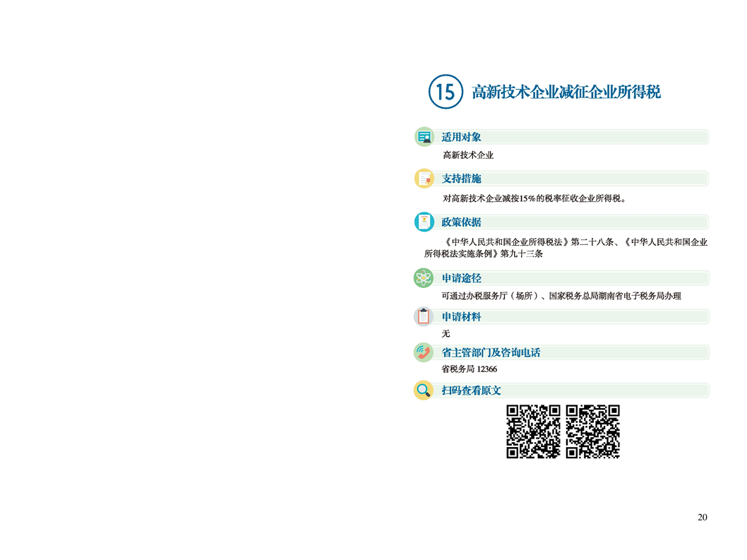Click the 申请途径 atom icon

pos(424,278)
